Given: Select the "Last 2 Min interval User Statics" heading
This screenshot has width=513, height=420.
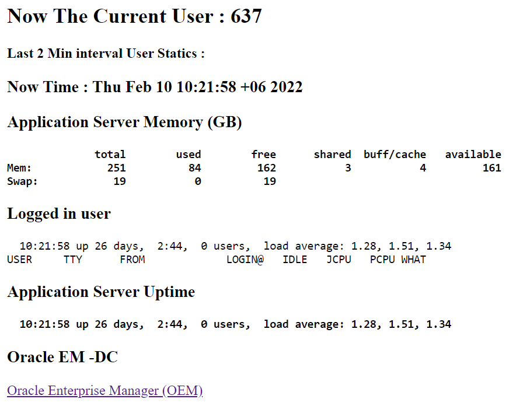Looking at the screenshot, I should (x=106, y=54).
